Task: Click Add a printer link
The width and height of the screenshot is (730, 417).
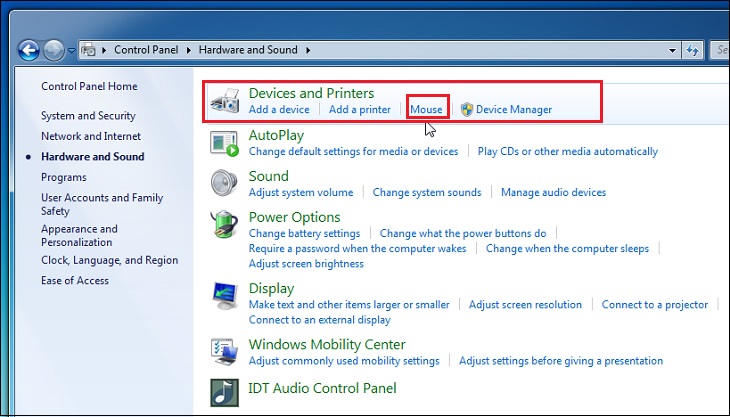Action: pyautogui.click(x=359, y=109)
